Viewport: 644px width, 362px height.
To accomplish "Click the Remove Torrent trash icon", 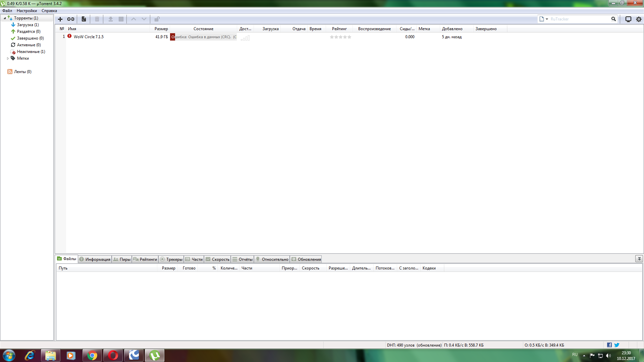I will 97,19.
